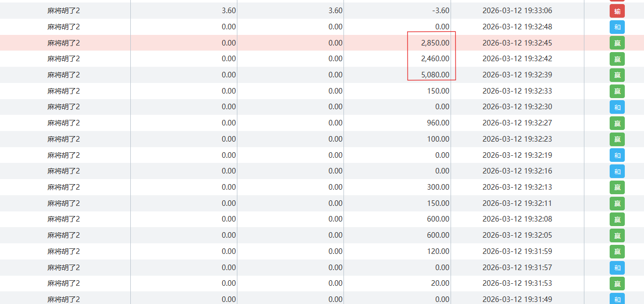
Task: Click the 和 badge at 19:32:30
Action: coord(617,107)
